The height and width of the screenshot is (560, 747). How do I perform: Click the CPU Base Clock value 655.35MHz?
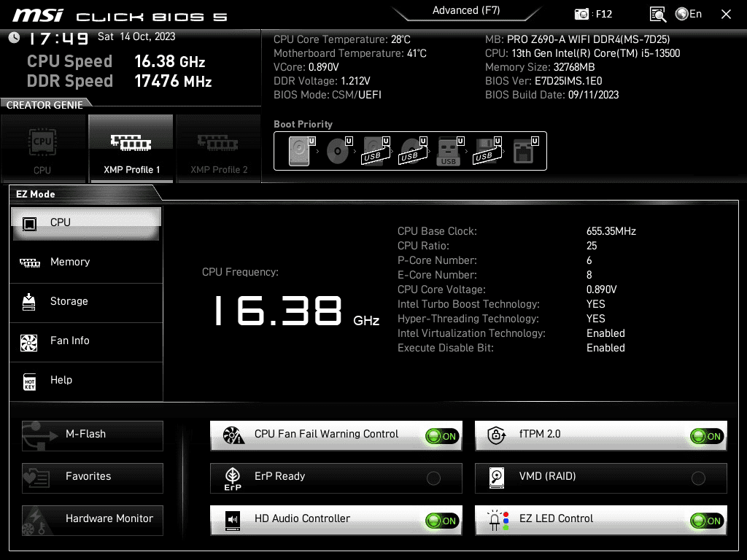[611, 231]
